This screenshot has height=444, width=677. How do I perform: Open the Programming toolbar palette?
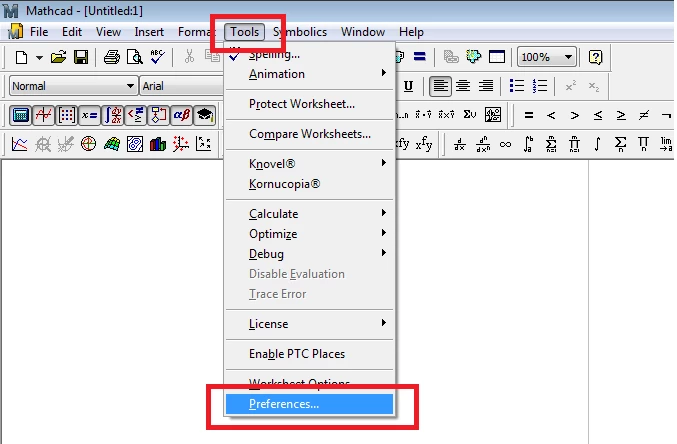tap(158, 115)
